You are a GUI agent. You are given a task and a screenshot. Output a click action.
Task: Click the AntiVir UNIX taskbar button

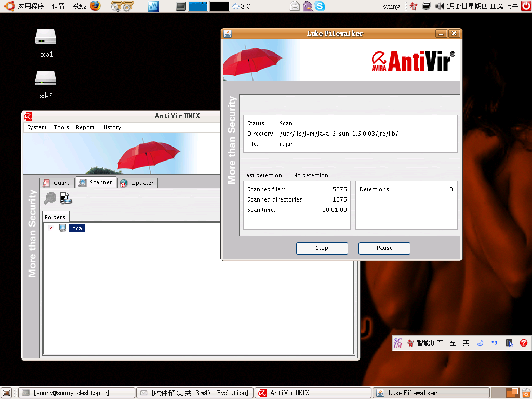[x=313, y=393]
